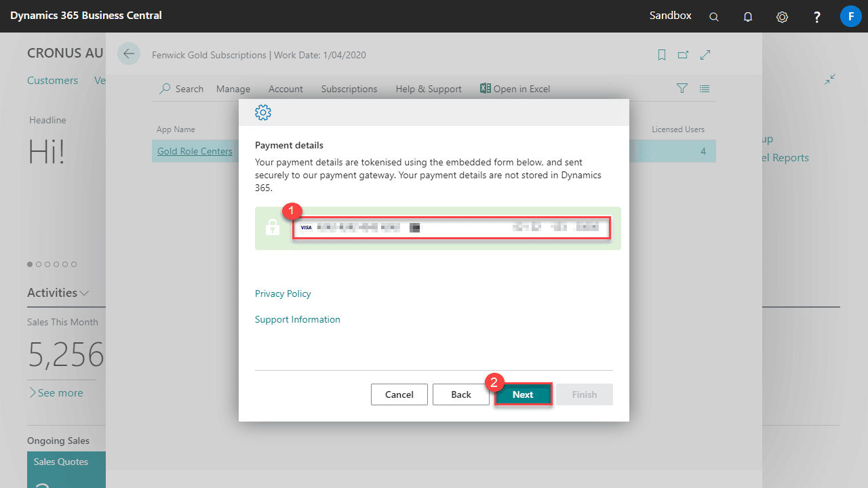Screen dimensions: 868x488
Task: Open the settings gear in top bar
Action: coord(782,17)
